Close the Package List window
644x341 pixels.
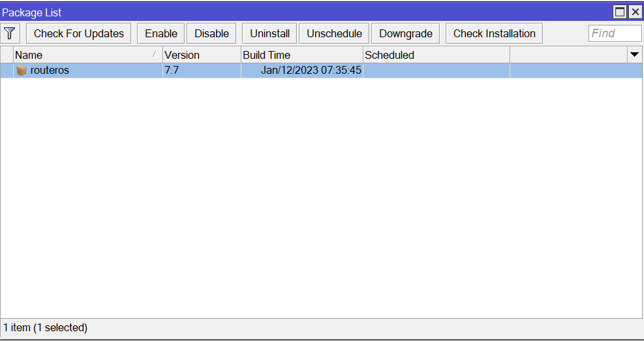(635, 12)
